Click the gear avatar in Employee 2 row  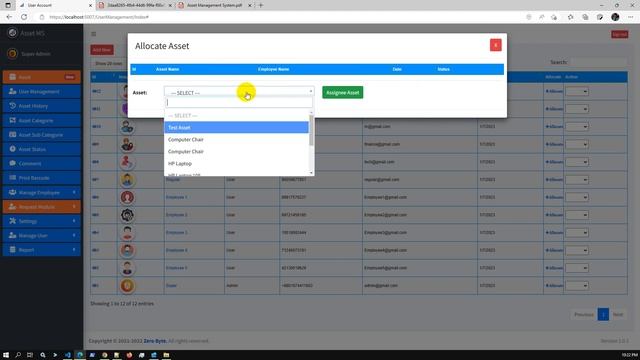tap(127, 215)
